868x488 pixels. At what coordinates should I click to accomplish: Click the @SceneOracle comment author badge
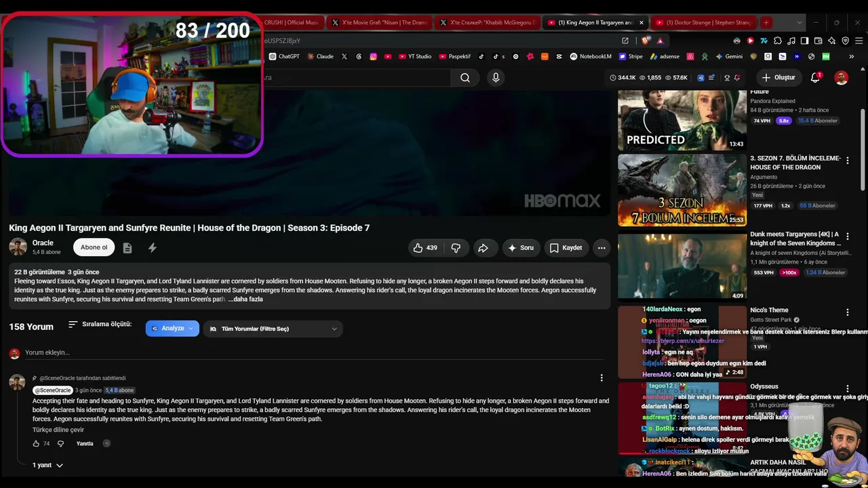[x=53, y=390]
